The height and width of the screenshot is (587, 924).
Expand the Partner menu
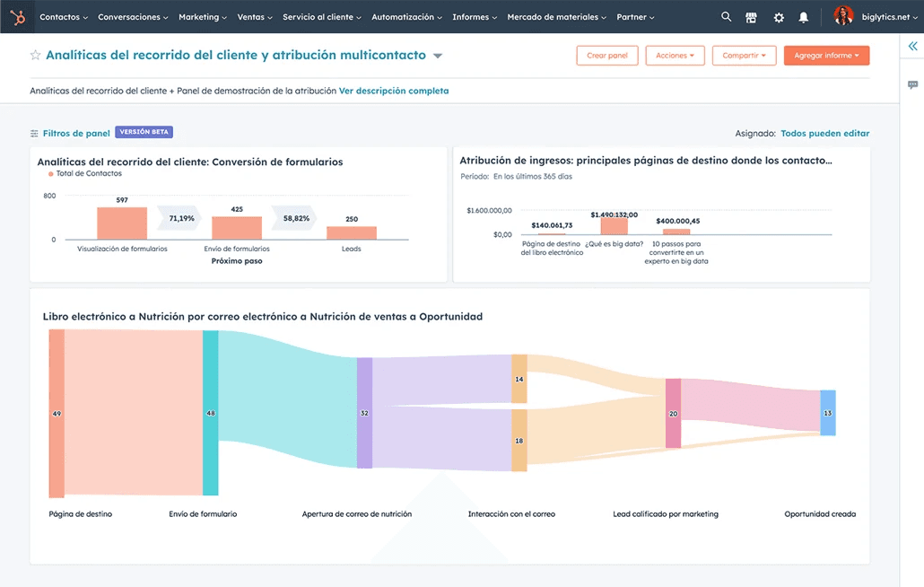pos(635,17)
